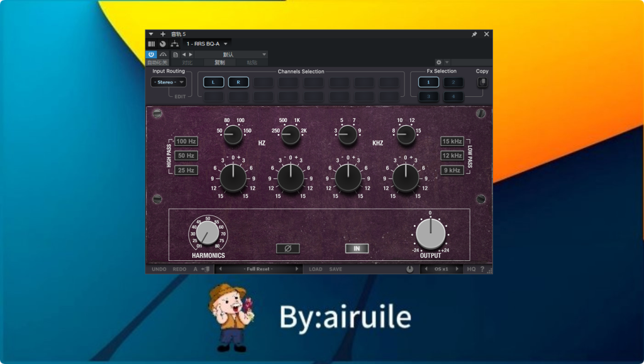Enable the 100 Hz high pass filter
The width and height of the screenshot is (644, 364).
point(186,141)
